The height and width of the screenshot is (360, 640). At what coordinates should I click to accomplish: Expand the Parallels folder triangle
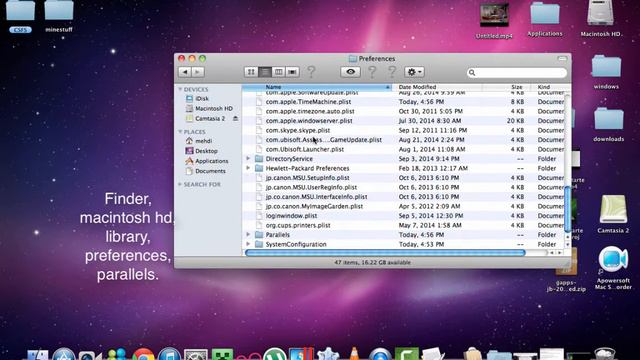[x=248, y=234]
